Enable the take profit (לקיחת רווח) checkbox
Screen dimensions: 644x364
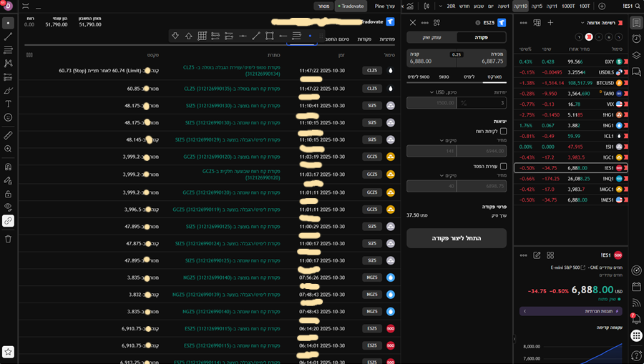(x=503, y=132)
